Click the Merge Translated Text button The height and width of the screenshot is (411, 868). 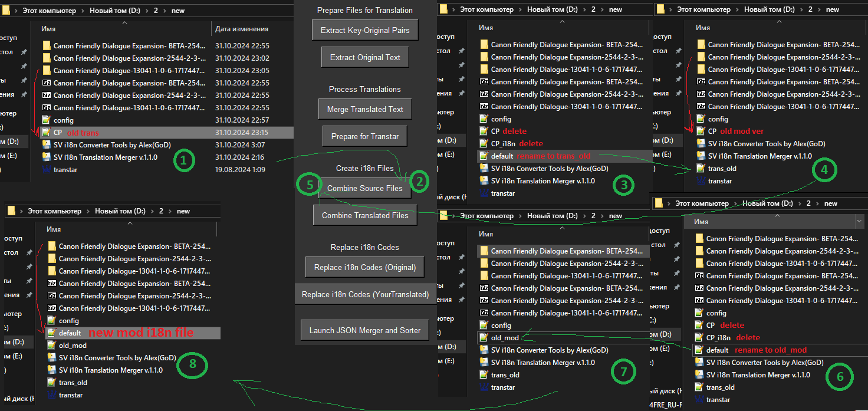point(365,109)
